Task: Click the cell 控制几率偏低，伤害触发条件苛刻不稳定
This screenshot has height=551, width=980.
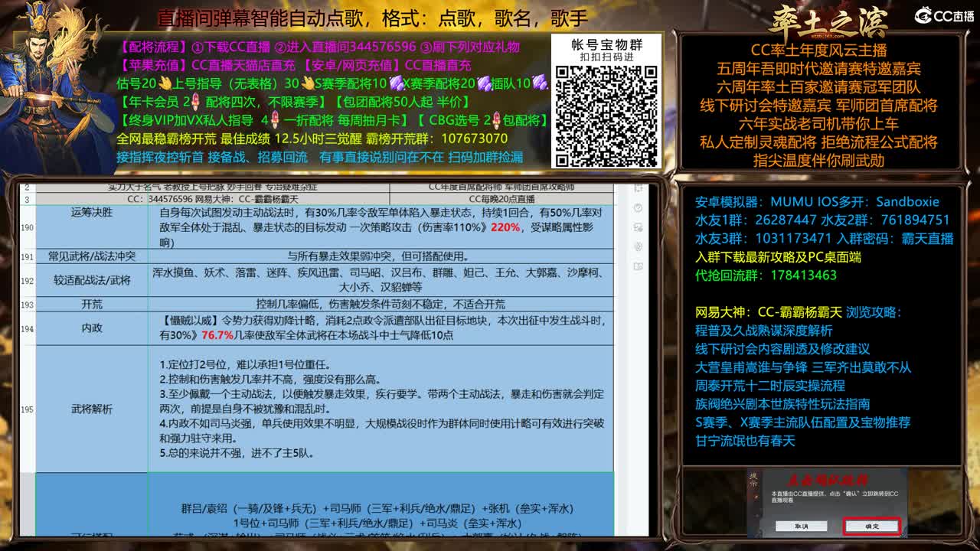Action: tap(381, 305)
